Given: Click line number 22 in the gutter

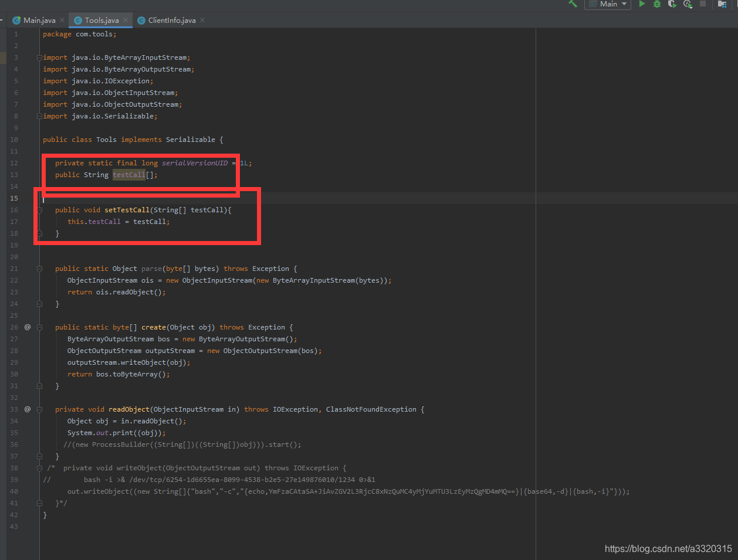Looking at the screenshot, I should (x=14, y=280).
